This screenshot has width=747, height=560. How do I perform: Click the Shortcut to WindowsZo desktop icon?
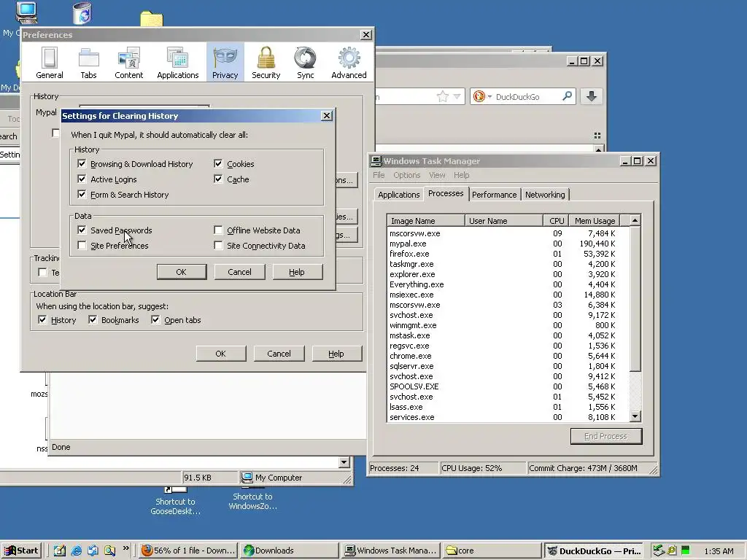point(252,498)
